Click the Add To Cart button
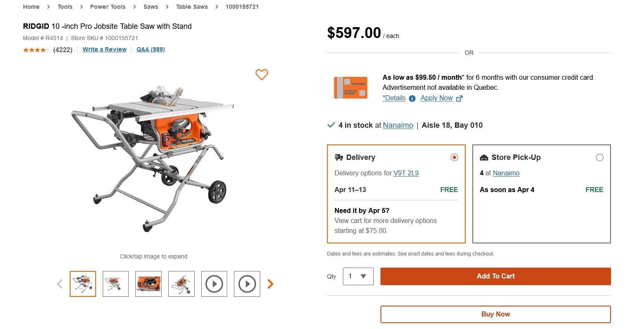 (495, 276)
